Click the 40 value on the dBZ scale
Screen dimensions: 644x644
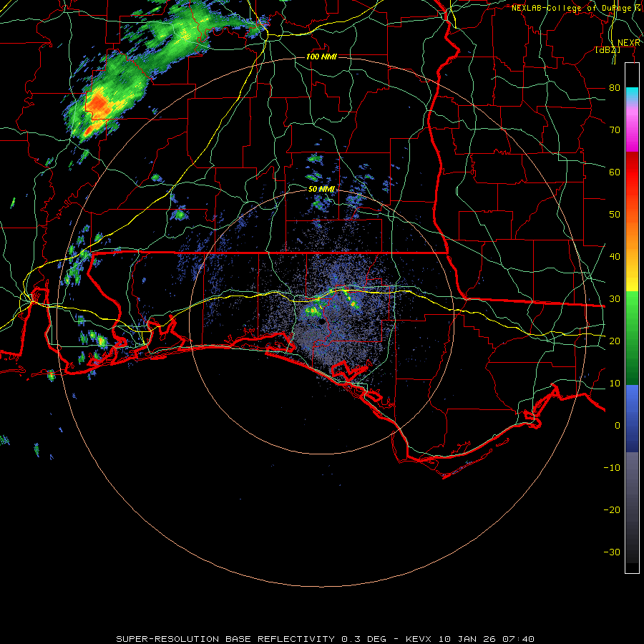coord(615,257)
